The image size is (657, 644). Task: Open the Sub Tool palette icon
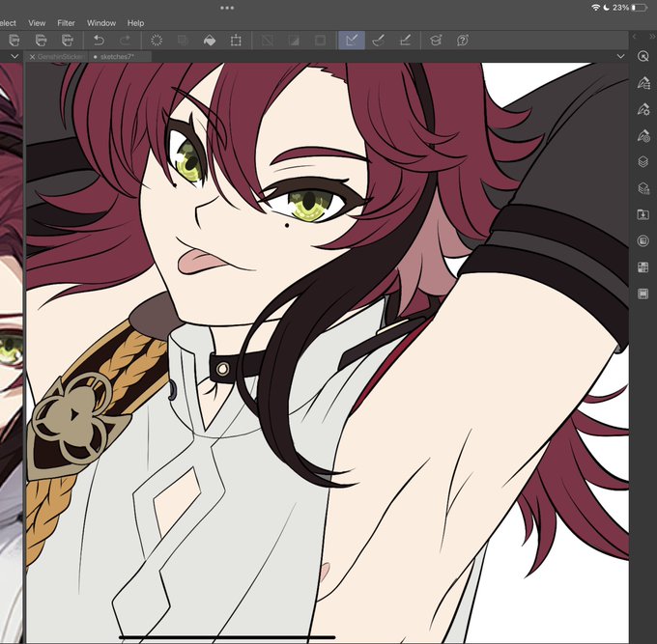point(643,83)
